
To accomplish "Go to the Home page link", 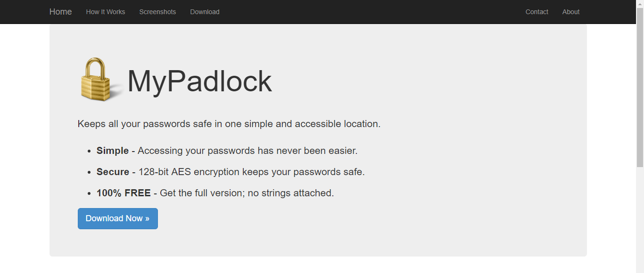I will 60,12.
